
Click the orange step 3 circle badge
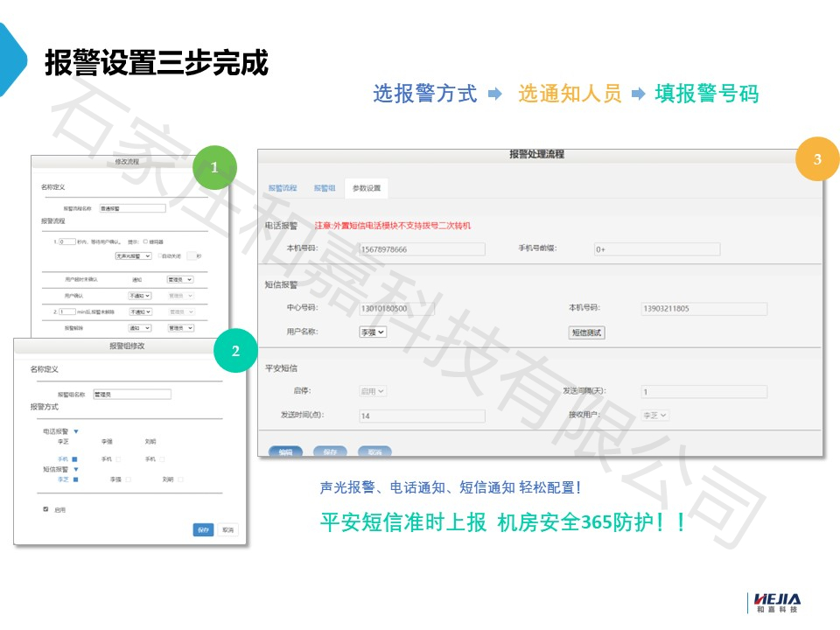click(817, 159)
